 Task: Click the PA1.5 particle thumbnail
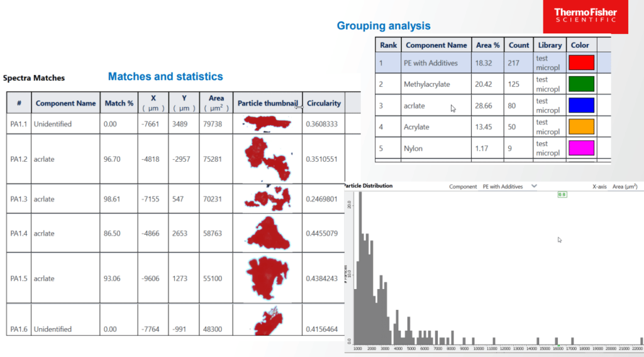coord(268,278)
